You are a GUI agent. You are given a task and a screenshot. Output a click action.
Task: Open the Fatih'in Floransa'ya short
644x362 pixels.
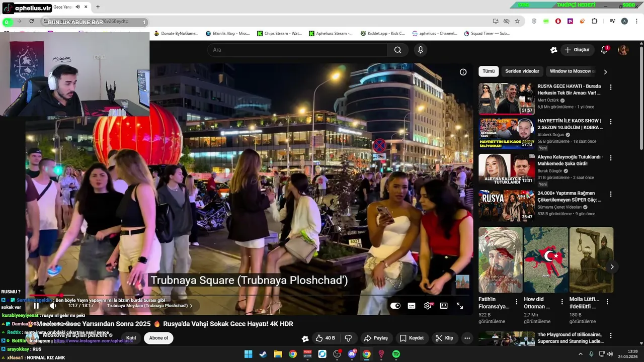click(501, 260)
